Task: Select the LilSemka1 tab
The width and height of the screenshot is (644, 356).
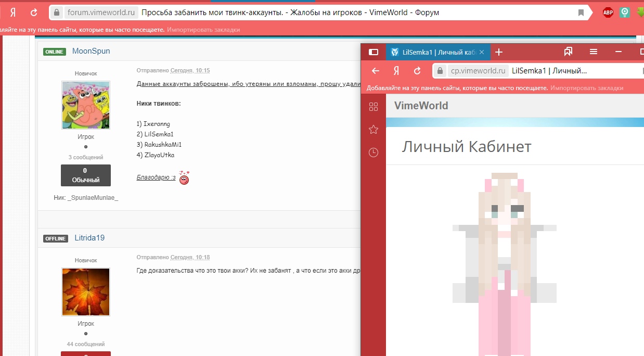Action: (437, 52)
